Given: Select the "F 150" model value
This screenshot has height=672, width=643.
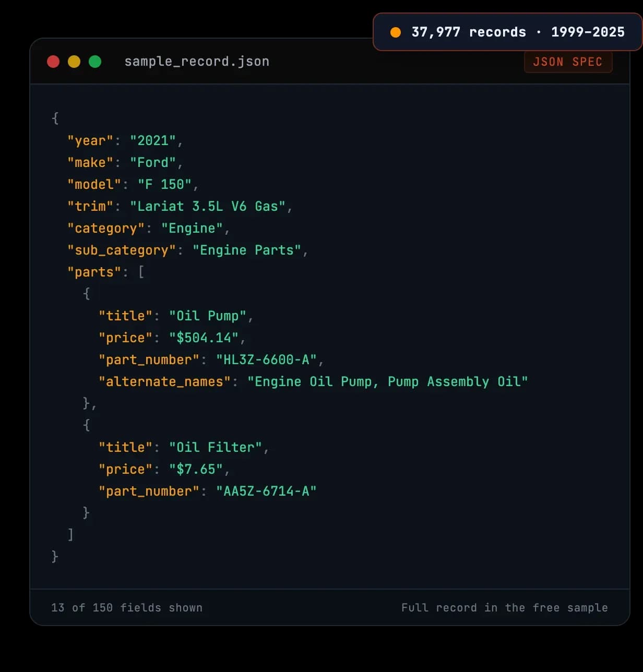Looking at the screenshot, I should 164,185.
